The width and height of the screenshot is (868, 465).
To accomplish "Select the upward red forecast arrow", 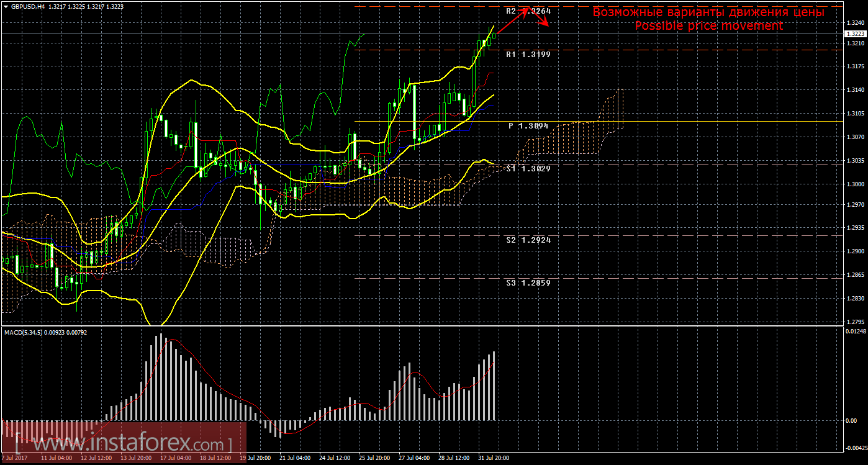I will point(512,20).
